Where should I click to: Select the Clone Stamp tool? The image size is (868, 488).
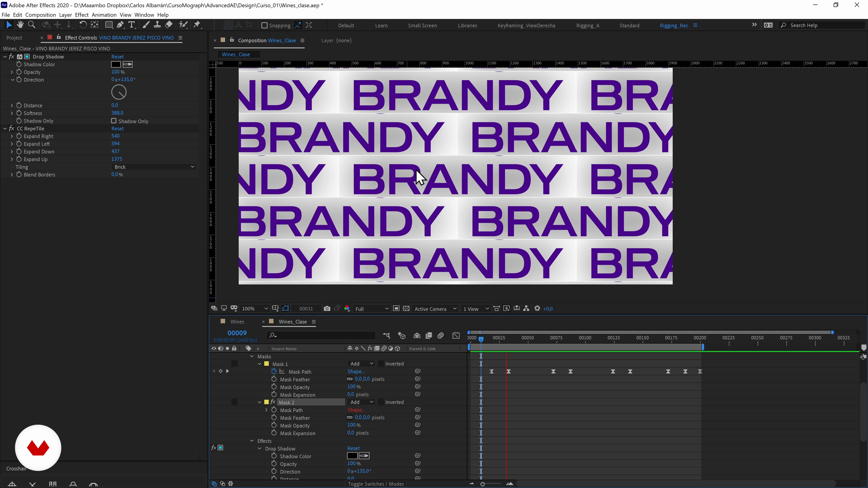pyautogui.click(x=157, y=25)
